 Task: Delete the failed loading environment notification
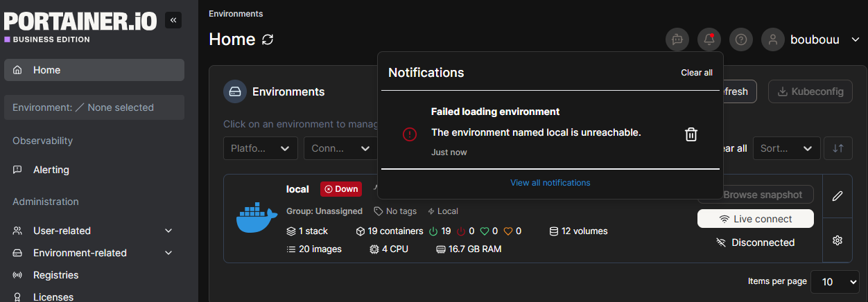pos(691,134)
